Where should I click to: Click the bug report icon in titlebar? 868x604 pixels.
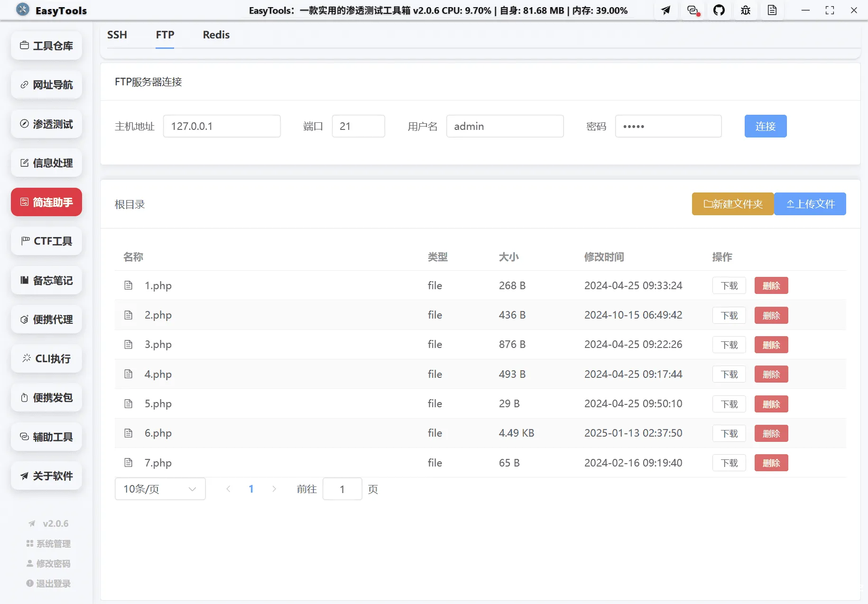(x=745, y=10)
